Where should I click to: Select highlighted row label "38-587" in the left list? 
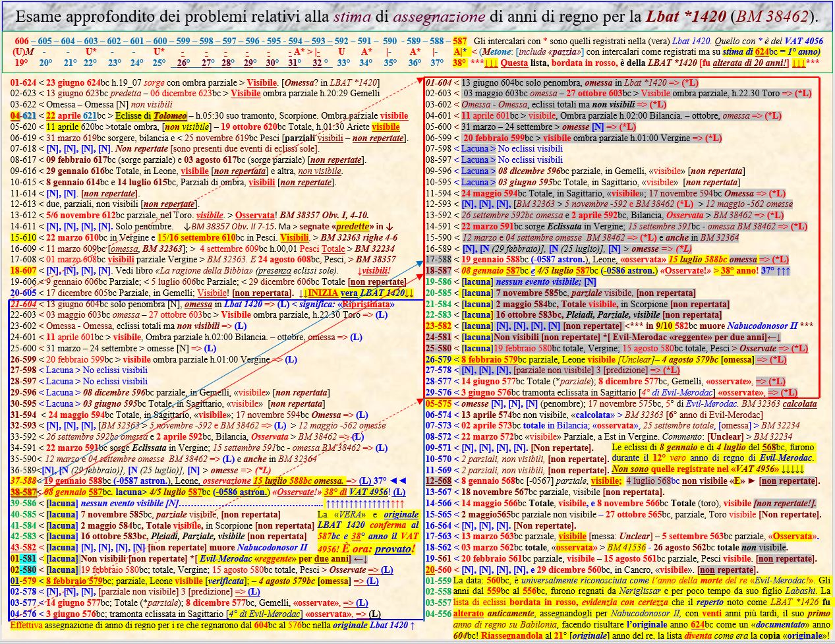24,492
